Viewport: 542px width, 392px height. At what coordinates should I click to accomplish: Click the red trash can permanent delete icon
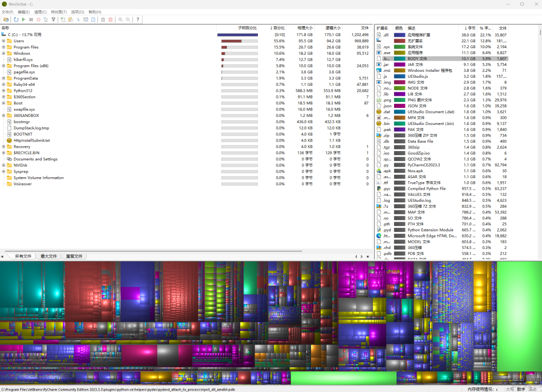point(110,20)
